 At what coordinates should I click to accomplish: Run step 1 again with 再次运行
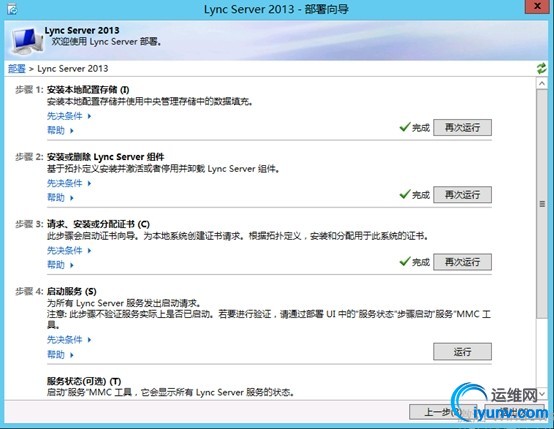click(462, 128)
